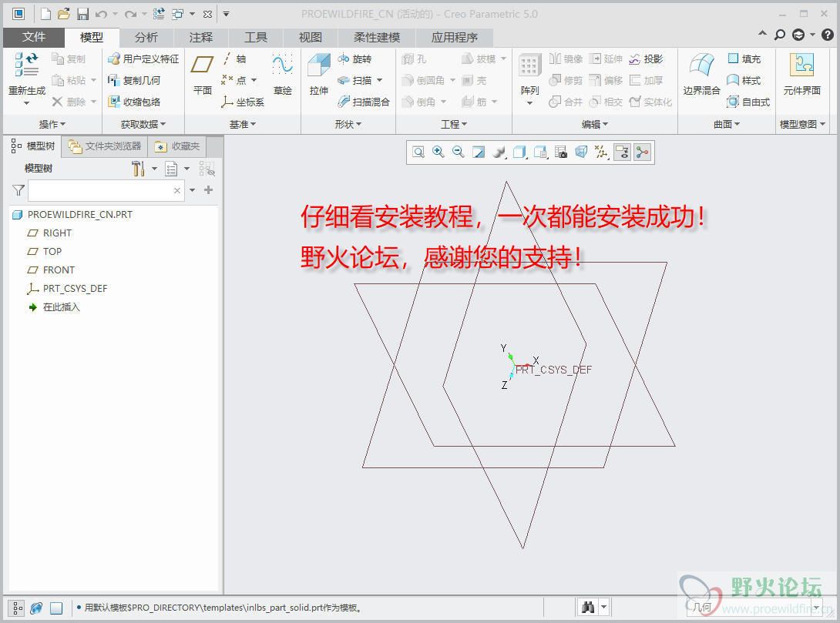Open the Favorites (收藏夹) tab
The image size is (840, 623).
coord(176,146)
